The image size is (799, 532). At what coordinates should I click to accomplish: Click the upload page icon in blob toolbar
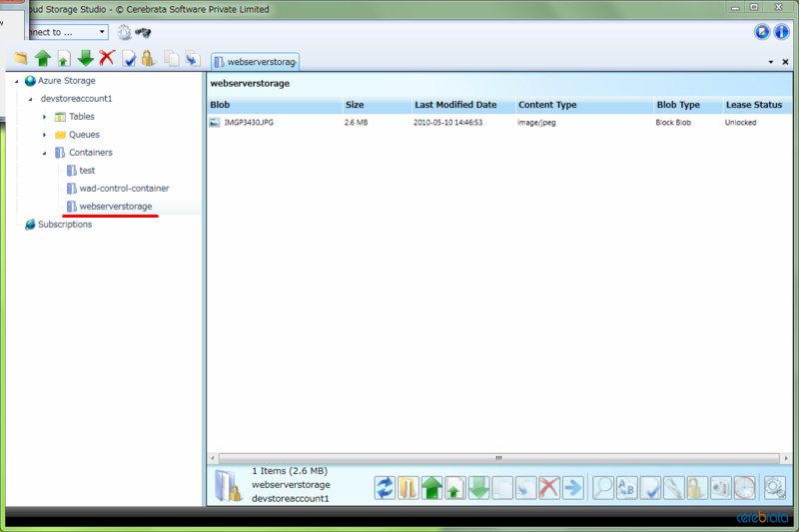[x=455, y=488]
